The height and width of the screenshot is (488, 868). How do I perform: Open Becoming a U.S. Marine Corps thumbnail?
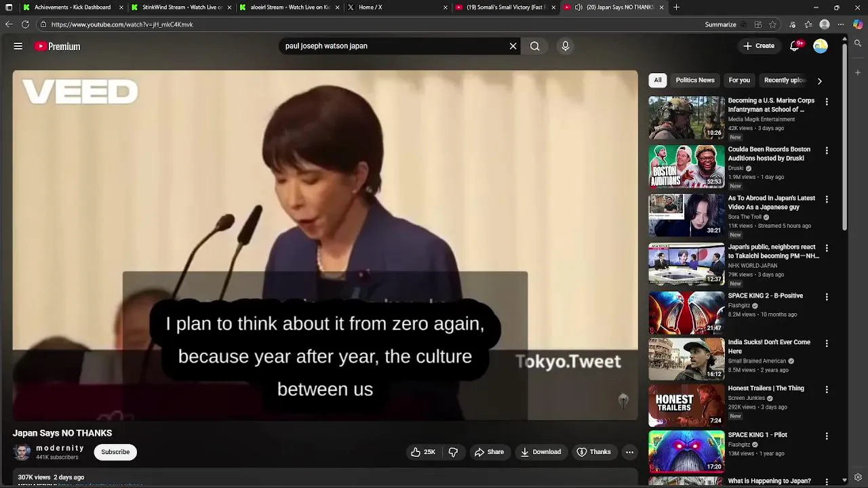coord(686,118)
